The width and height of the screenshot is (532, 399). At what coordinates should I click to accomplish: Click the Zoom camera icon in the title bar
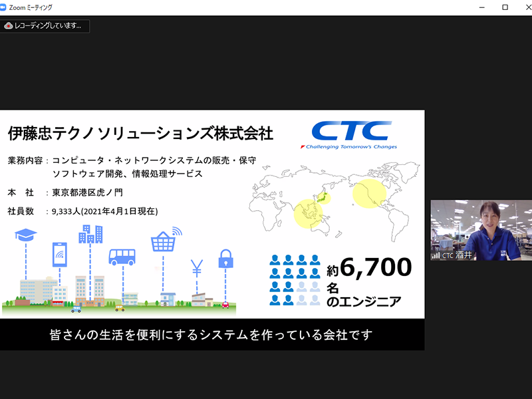tap(7, 6)
